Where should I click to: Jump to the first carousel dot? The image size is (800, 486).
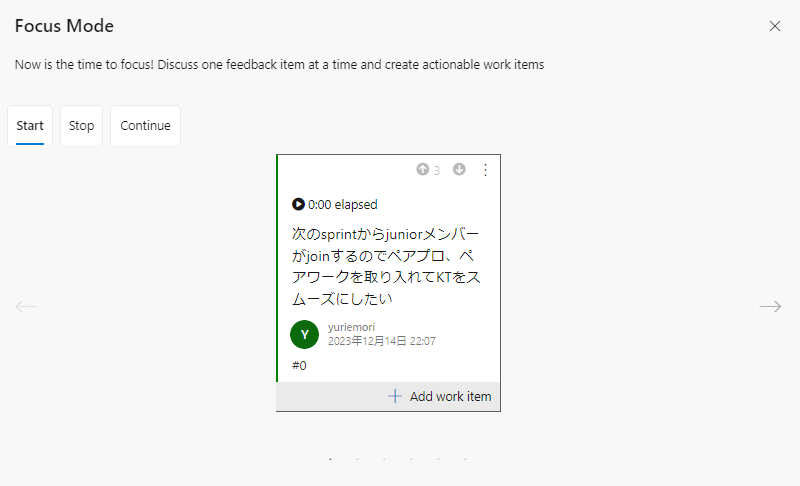pyautogui.click(x=331, y=459)
